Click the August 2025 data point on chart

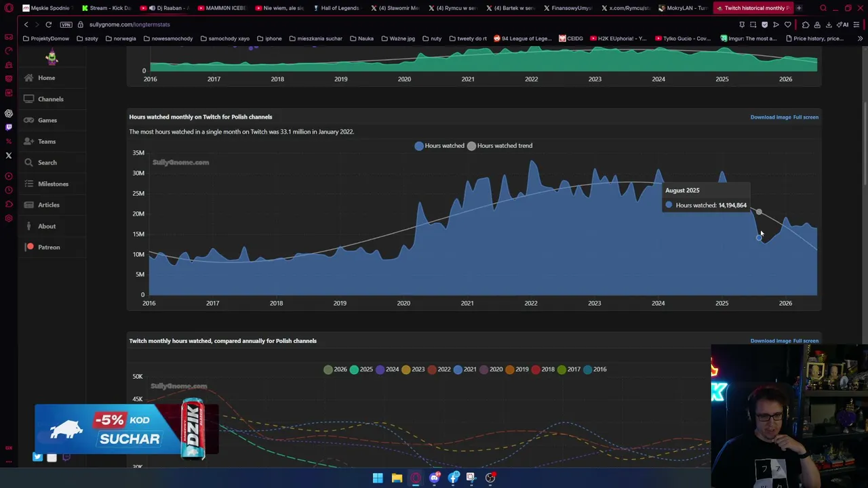(759, 237)
